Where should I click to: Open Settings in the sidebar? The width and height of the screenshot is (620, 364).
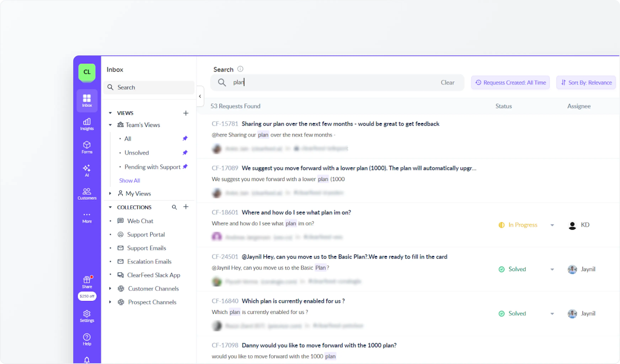[x=87, y=316]
